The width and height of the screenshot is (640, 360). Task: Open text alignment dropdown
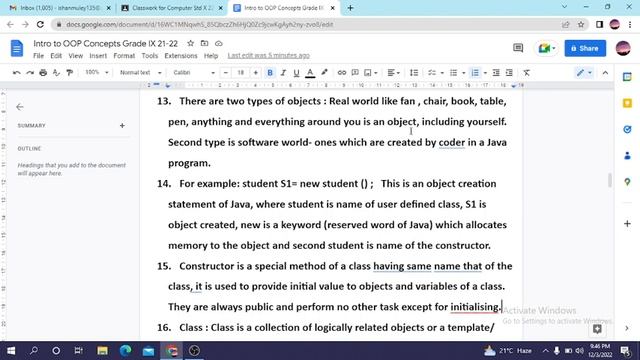[393, 73]
